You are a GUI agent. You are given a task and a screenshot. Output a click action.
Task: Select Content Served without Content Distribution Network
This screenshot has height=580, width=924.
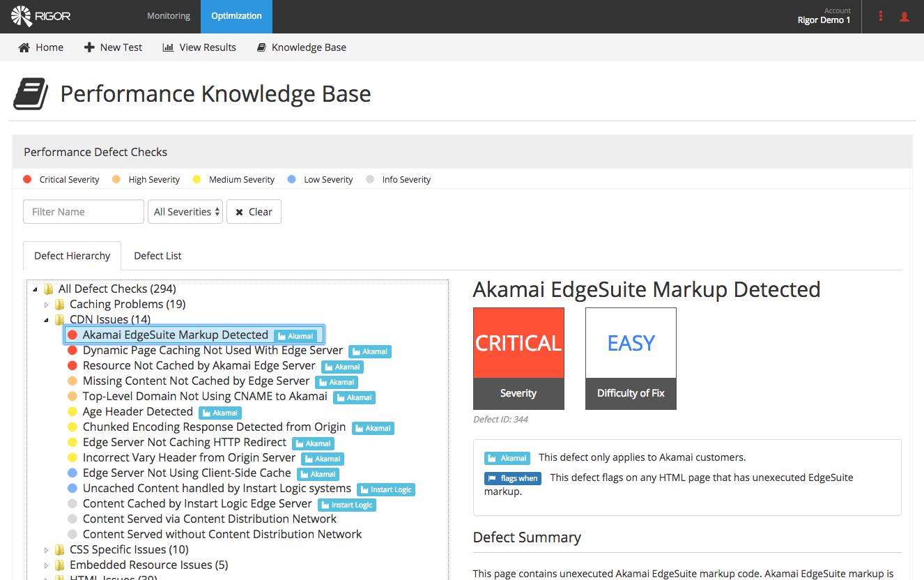[x=222, y=534]
